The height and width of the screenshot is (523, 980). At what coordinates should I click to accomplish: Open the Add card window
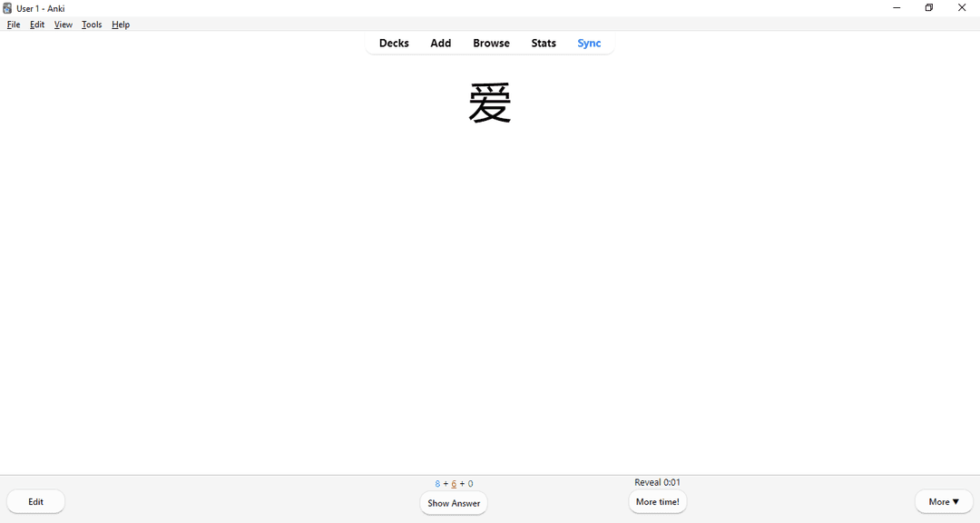[x=440, y=43]
